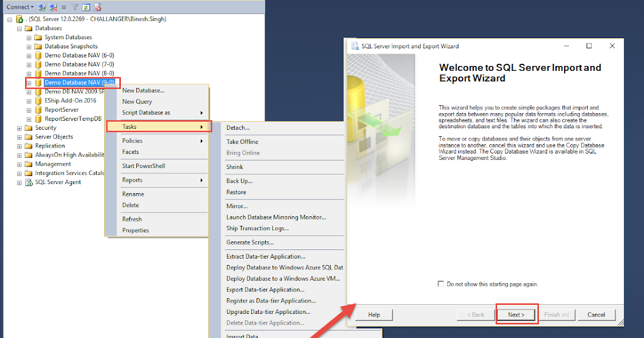Viewport: 644px width, 338px height.
Task: Select the Demo DB NAV 2009 tree item
Action: coord(70,91)
